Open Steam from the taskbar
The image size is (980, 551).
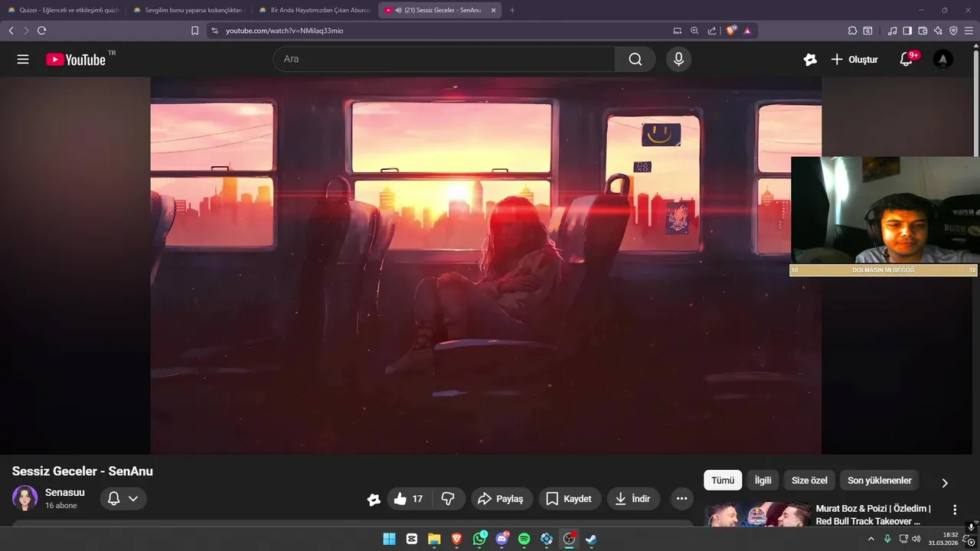(591, 539)
